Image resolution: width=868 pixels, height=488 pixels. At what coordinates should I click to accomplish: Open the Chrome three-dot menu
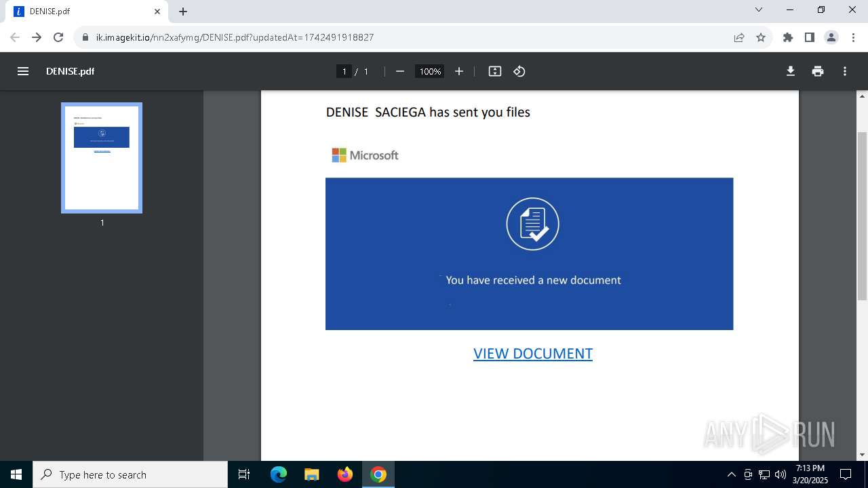(x=853, y=37)
